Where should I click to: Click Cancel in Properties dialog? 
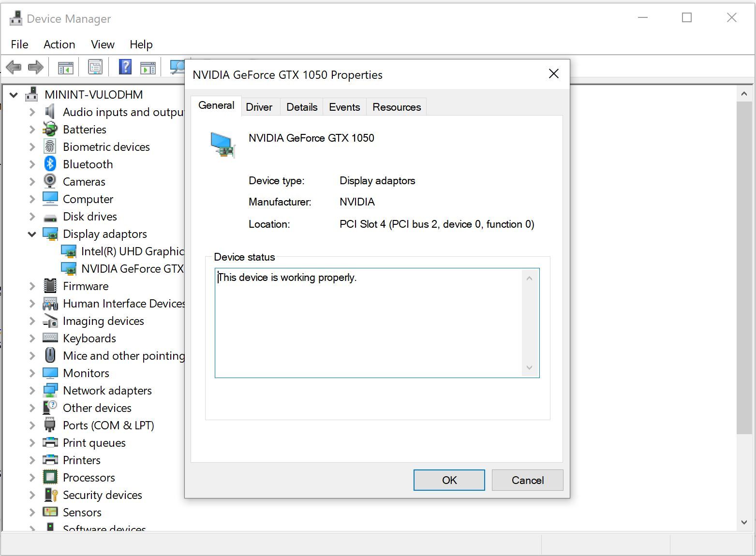point(528,480)
